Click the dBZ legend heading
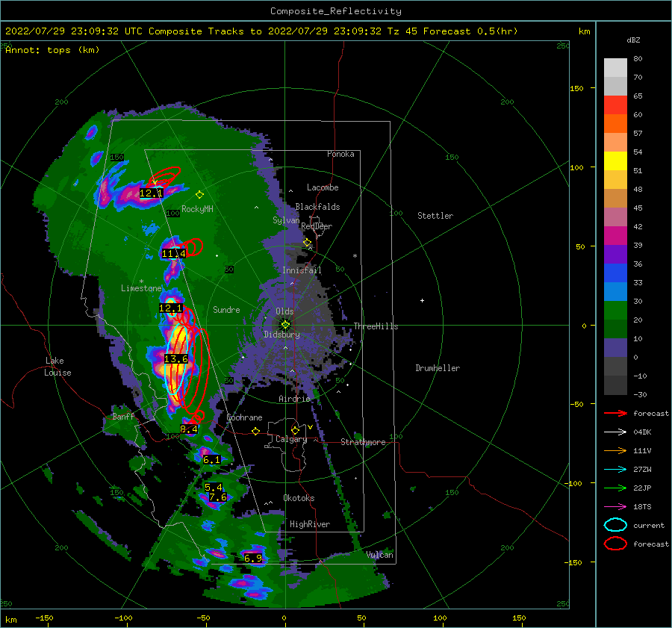The image size is (672, 628). [x=633, y=40]
